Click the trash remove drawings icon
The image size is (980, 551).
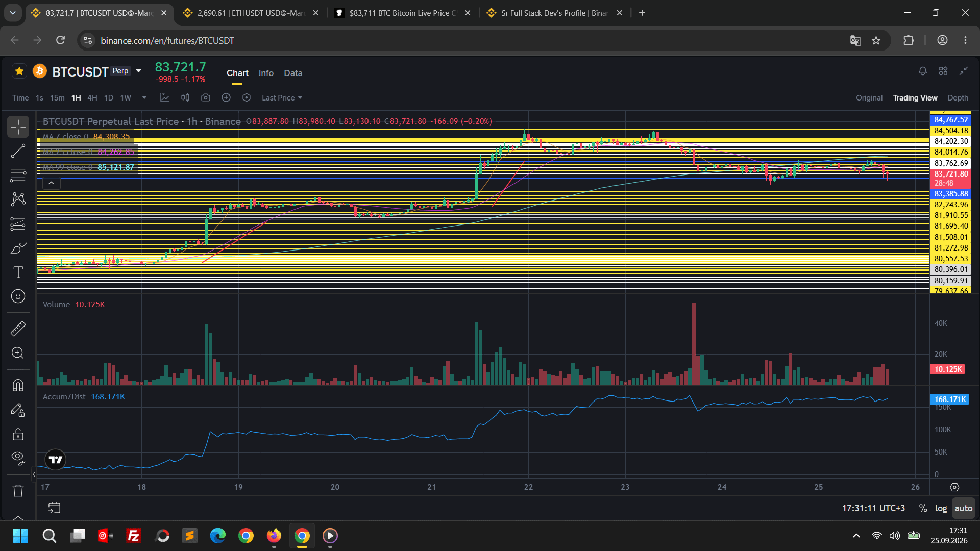[x=18, y=491]
